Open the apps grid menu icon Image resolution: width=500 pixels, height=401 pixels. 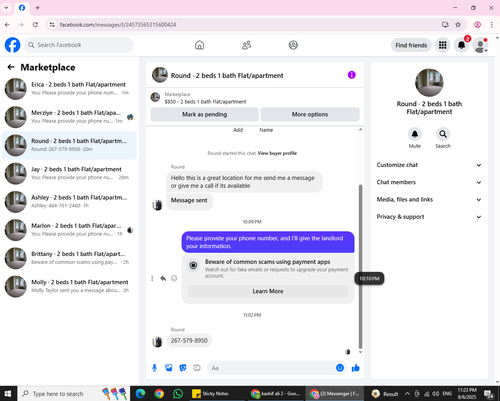coord(443,45)
